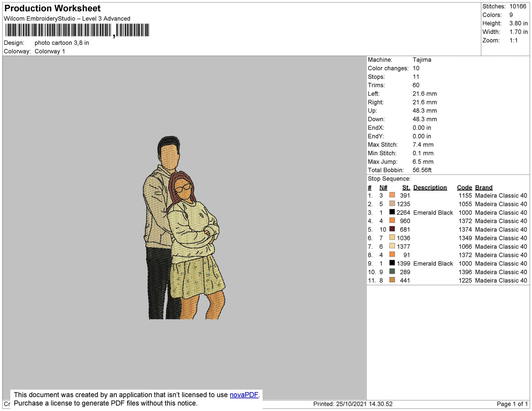Click the 'Stop Sequence:' label

(389, 179)
